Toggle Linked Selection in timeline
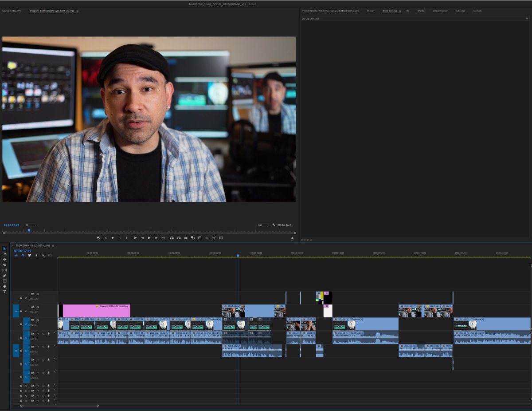 pyautogui.click(x=29, y=255)
